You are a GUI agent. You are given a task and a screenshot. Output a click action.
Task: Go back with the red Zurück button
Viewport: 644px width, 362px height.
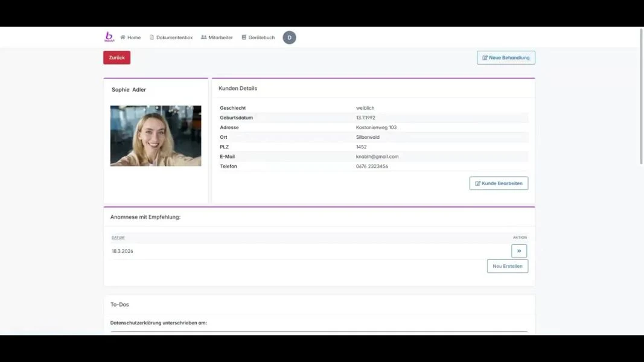(x=116, y=58)
